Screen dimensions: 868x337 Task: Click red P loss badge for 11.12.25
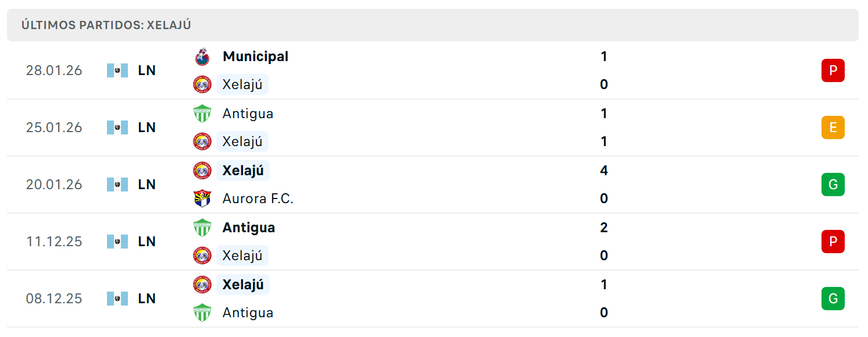click(833, 242)
